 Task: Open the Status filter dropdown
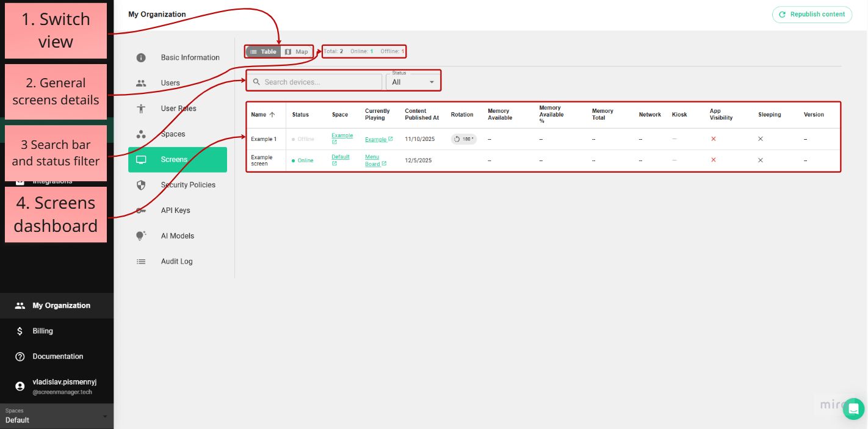413,81
